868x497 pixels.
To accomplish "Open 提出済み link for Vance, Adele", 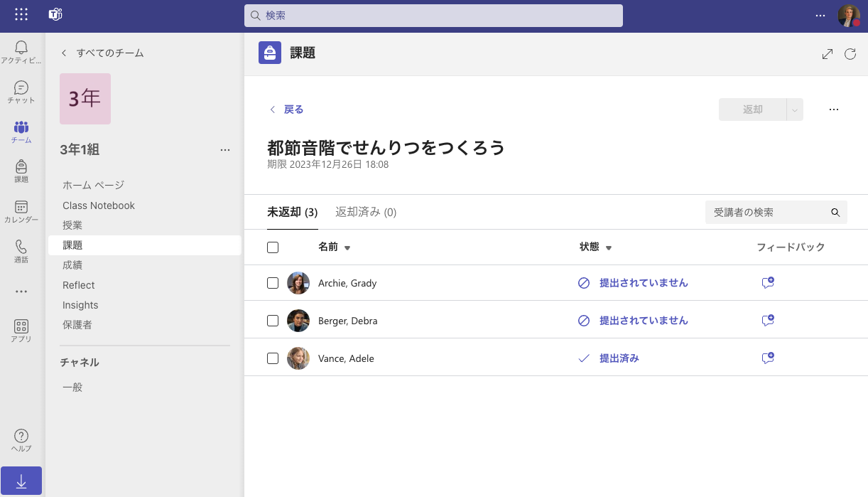I will 619,358.
